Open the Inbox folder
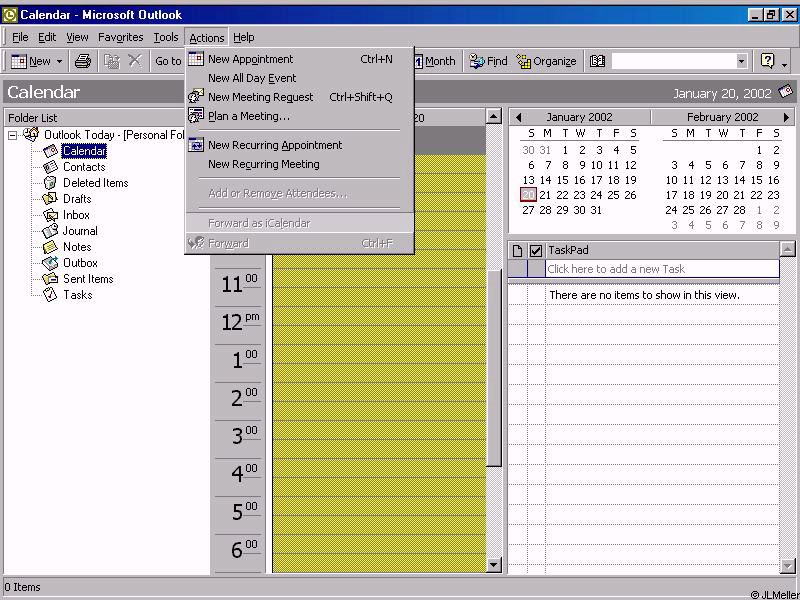800x600 pixels. point(76,215)
